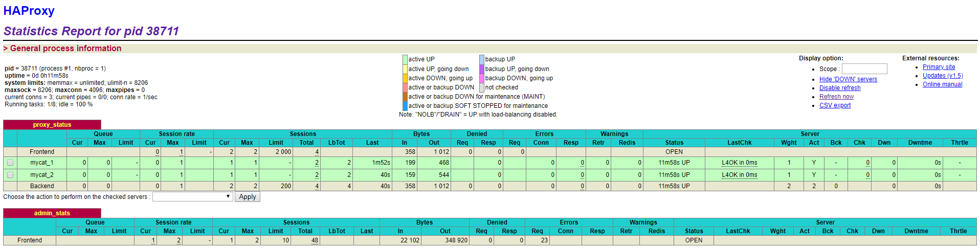Viewport: 980px width, 248px height.
Task: Click mycat_1 bytes out 468
Action: [x=444, y=163]
